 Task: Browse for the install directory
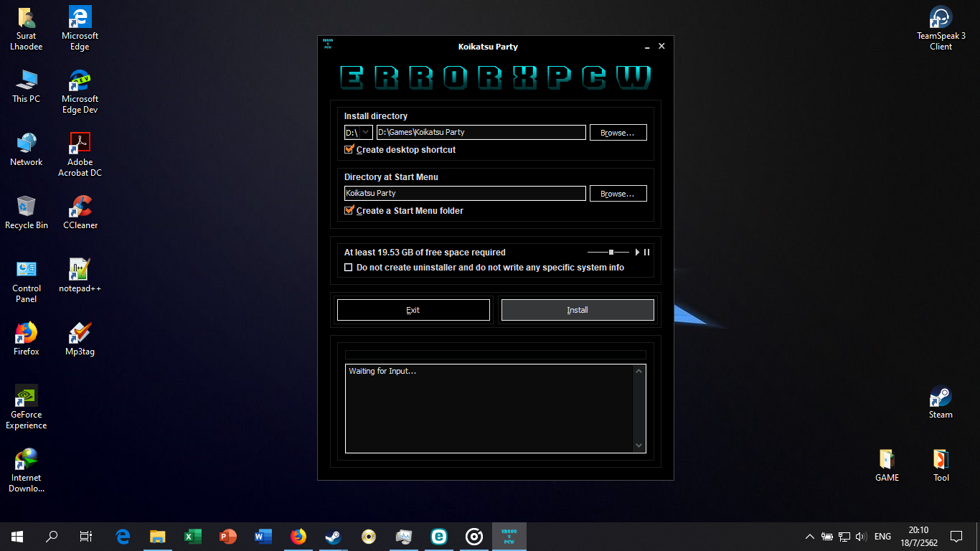(x=618, y=133)
